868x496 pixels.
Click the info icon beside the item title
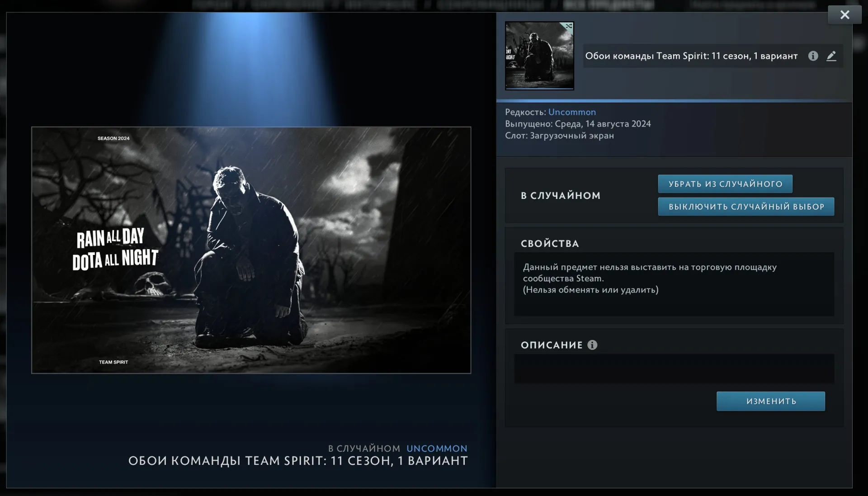813,56
